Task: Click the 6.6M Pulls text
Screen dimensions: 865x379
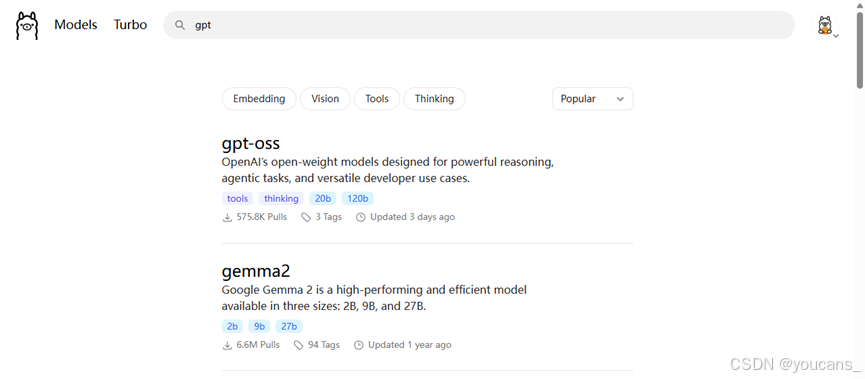Action: (x=258, y=345)
